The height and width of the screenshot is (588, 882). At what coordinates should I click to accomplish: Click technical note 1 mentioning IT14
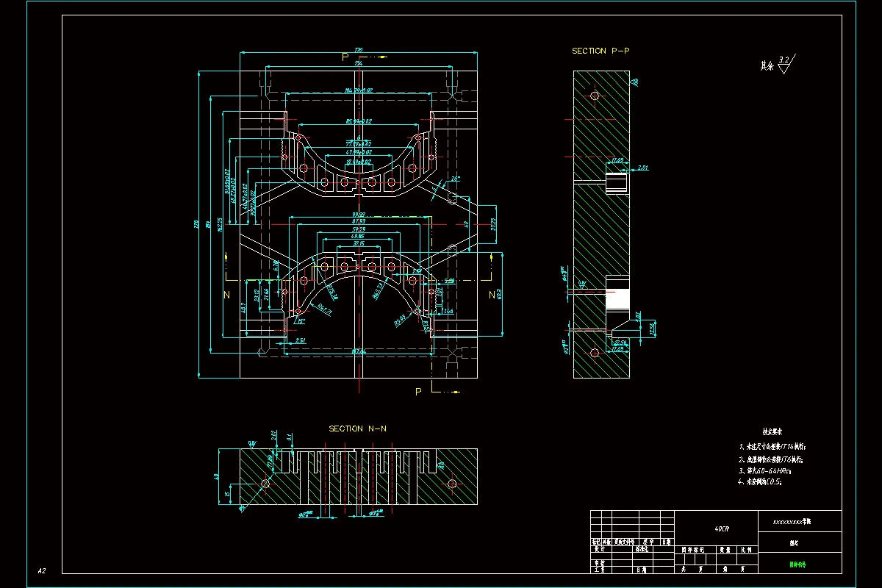pyautogui.click(x=772, y=446)
